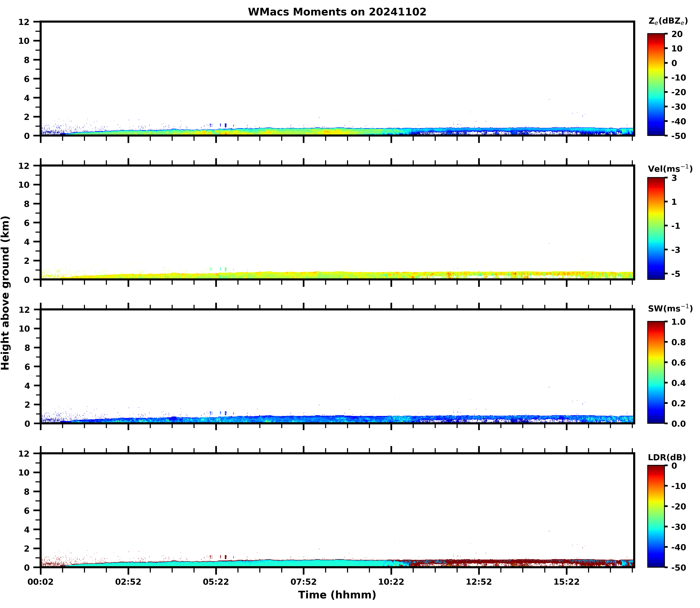
Task: Click the 1.0 value on SW colorbar
Action: (678, 322)
